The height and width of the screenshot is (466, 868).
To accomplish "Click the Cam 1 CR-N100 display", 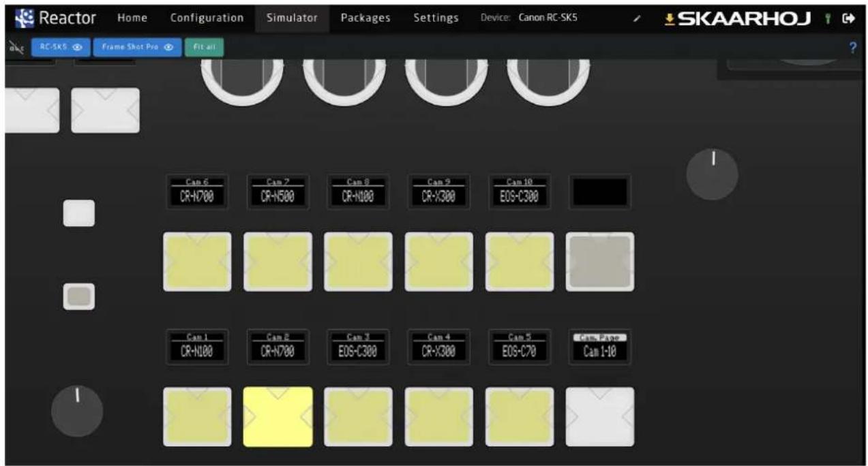I will tap(197, 347).
